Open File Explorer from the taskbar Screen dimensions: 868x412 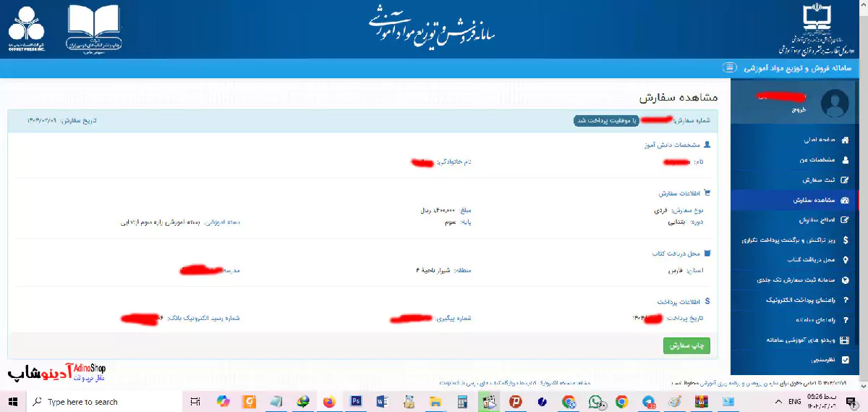pyautogui.click(x=435, y=402)
